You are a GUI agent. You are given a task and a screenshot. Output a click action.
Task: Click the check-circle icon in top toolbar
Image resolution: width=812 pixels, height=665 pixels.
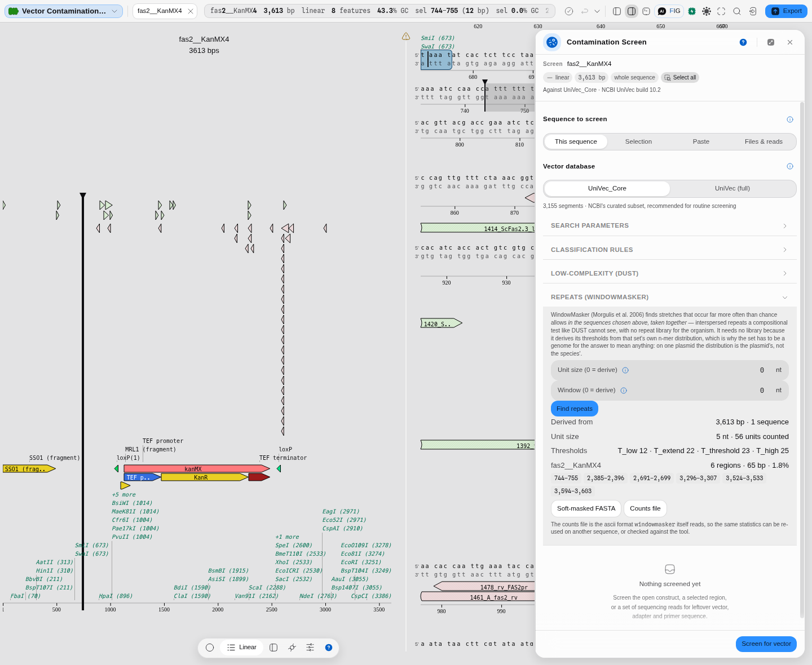coord(569,11)
